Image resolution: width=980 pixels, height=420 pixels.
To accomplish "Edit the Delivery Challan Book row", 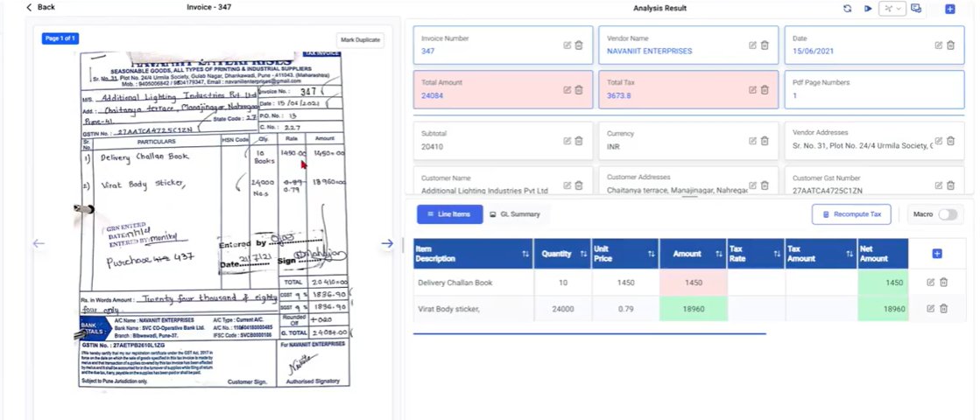I will coord(931,283).
